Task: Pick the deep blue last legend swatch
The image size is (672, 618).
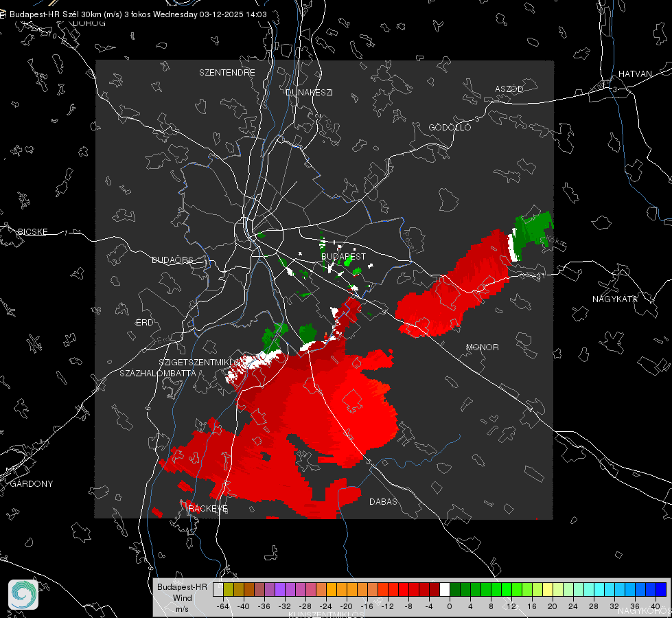Action: 661,590
